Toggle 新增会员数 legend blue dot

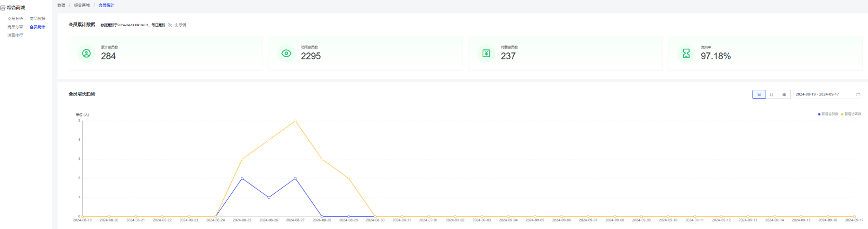819,114
